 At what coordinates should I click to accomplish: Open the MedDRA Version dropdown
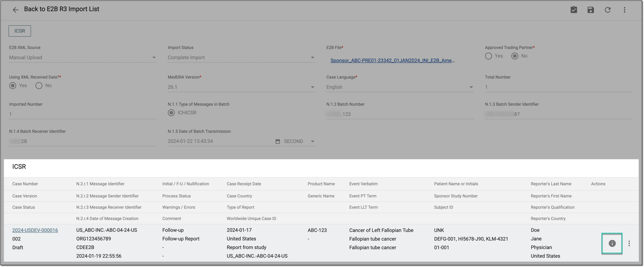(x=312, y=87)
